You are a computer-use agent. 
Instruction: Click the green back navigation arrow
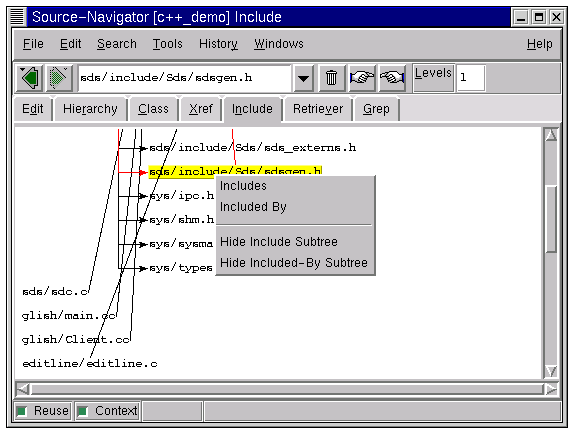30,78
